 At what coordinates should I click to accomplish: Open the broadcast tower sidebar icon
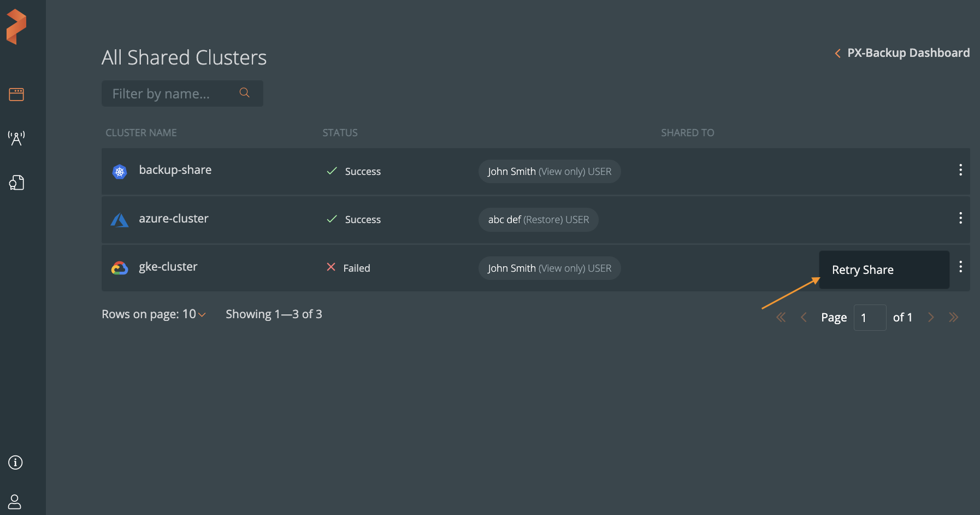(16, 138)
